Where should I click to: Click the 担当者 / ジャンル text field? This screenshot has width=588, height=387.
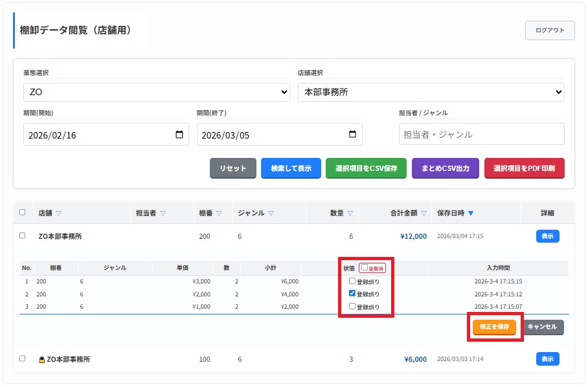tap(481, 135)
